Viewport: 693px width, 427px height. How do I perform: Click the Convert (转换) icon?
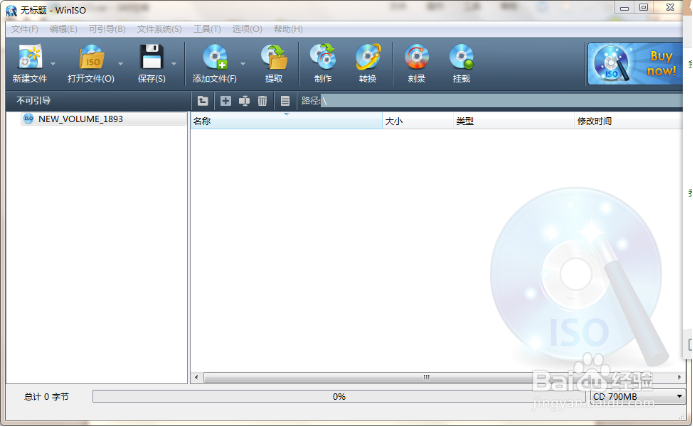click(368, 56)
